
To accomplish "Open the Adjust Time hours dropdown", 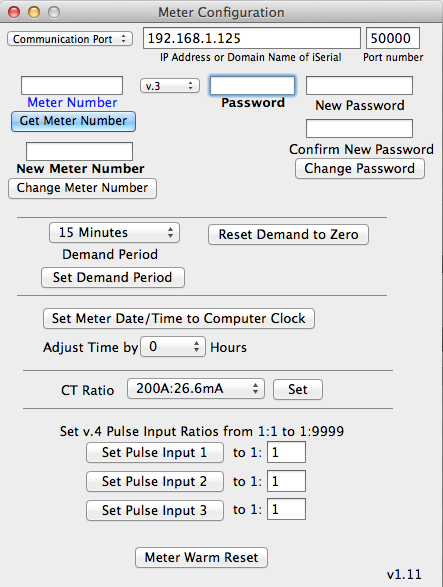I will (x=173, y=347).
